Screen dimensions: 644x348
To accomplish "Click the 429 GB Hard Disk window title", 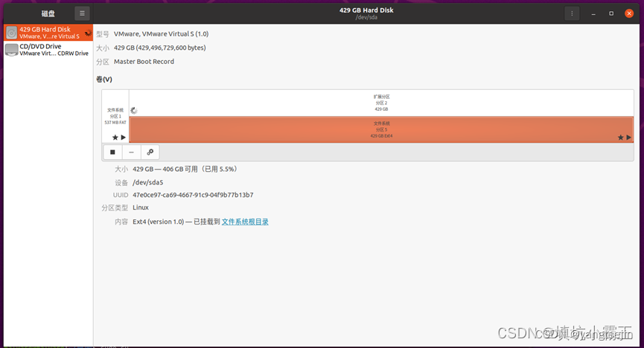I will pos(366,10).
